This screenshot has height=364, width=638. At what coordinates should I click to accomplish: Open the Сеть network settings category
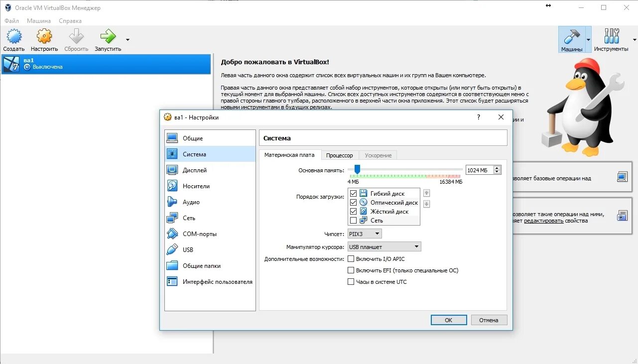pos(210,218)
